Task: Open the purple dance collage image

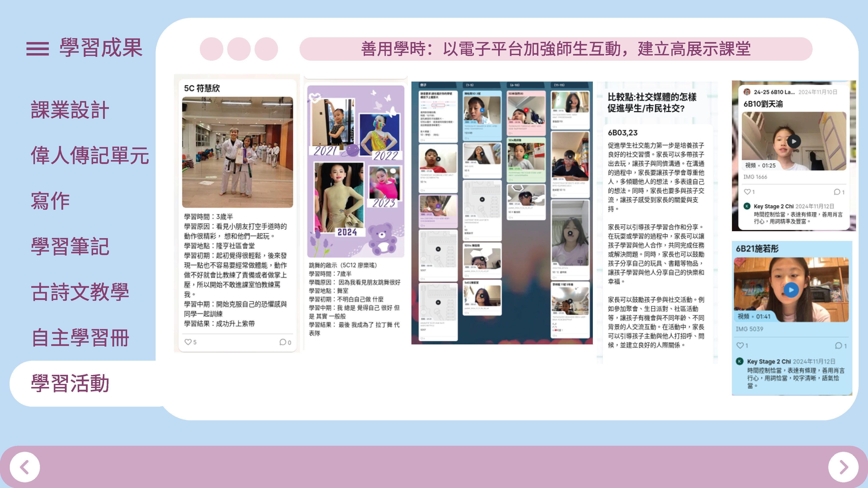Action: coord(355,171)
